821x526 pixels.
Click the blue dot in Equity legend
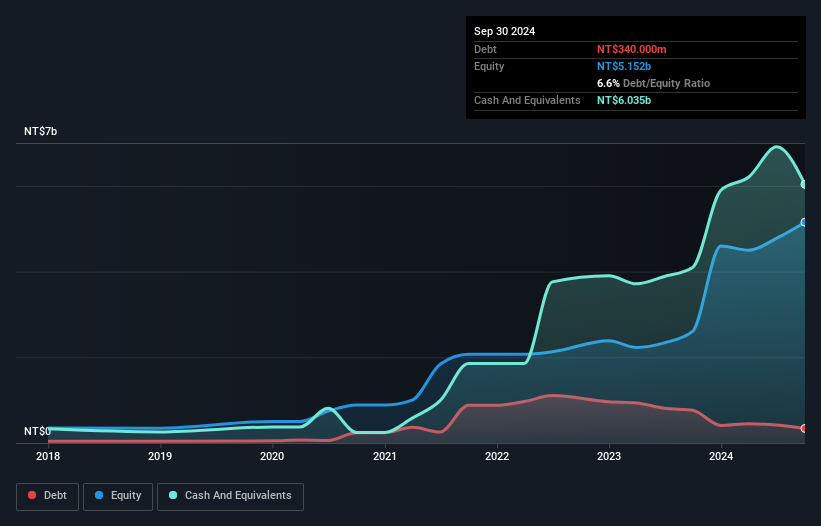(99, 495)
